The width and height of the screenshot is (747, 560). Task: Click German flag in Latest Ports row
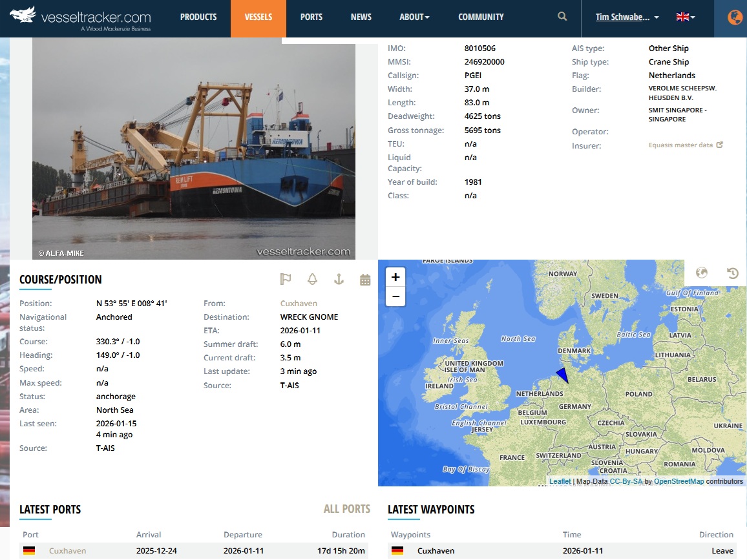[29, 550]
